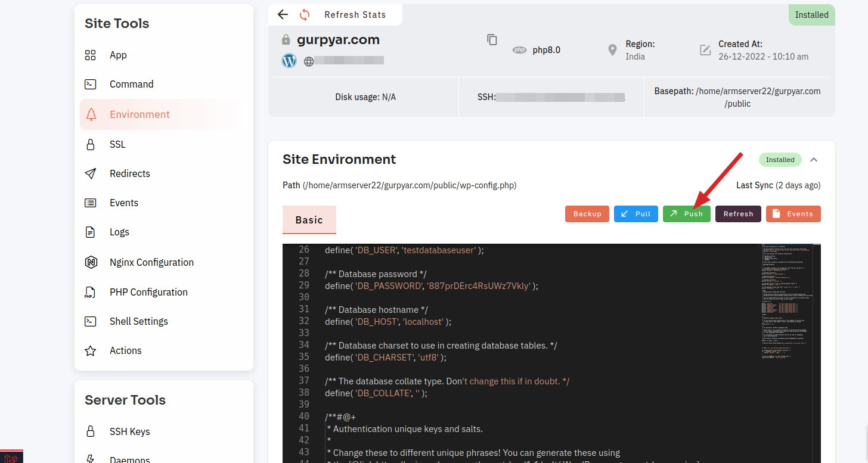The image size is (868, 463).
Task: Click the globe icon under gurpyar.com
Action: point(309,61)
